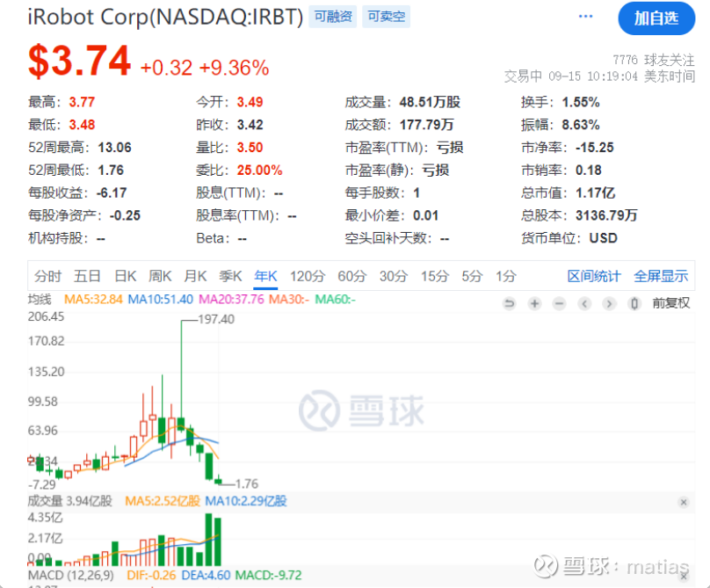Click the 总股本 3136.79万 value
Screen dimensions: 710x588
point(606,215)
